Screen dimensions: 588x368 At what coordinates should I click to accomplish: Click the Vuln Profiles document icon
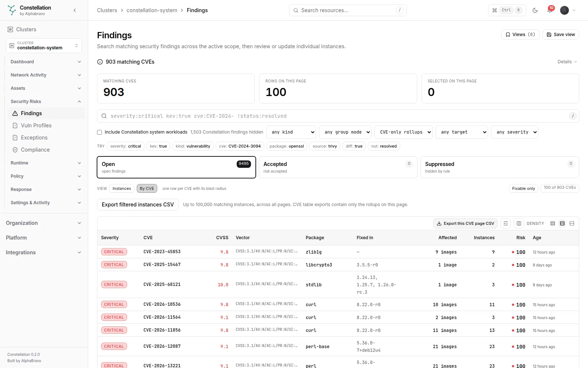[15, 125]
